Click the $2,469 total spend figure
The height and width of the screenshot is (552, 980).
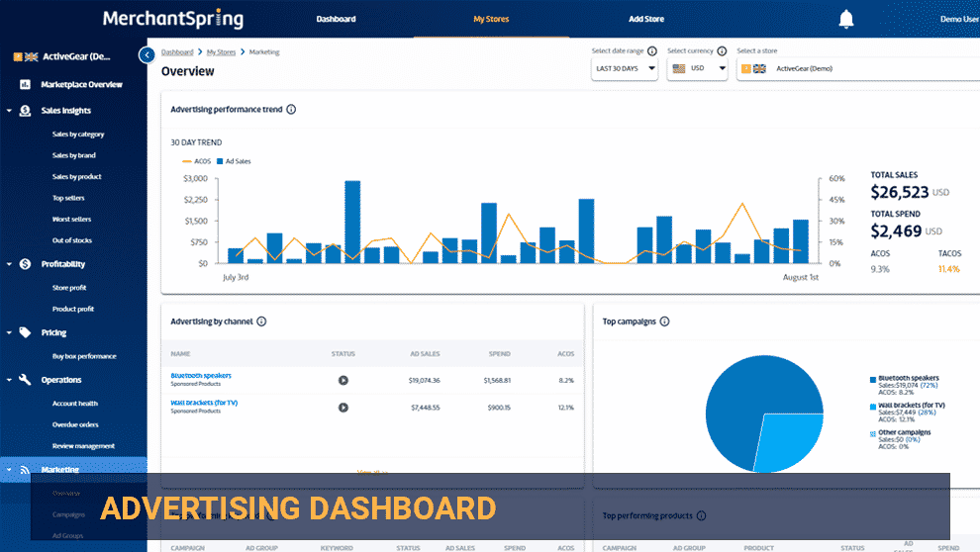point(896,231)
